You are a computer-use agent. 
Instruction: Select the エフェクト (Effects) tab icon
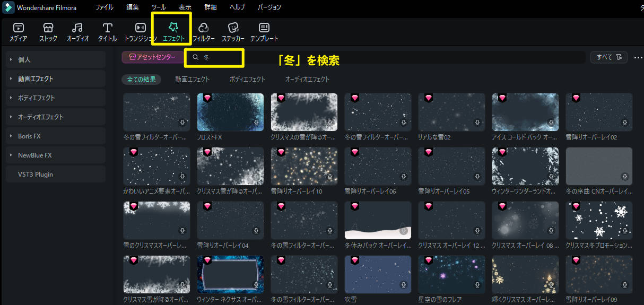[173, 27]
